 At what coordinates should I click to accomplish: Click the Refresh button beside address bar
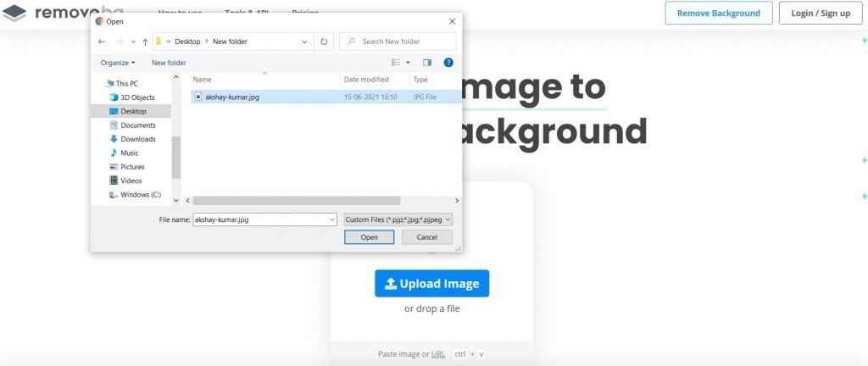click(324, 42)
